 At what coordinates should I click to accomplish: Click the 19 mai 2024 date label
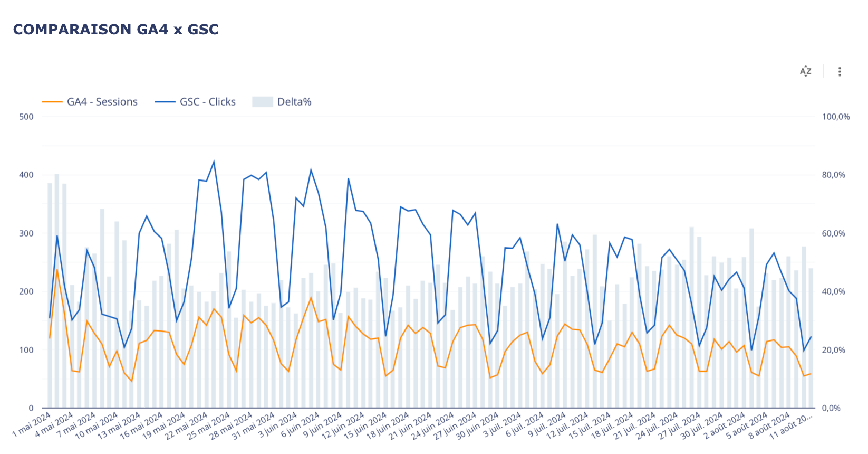tap(164, 425)
